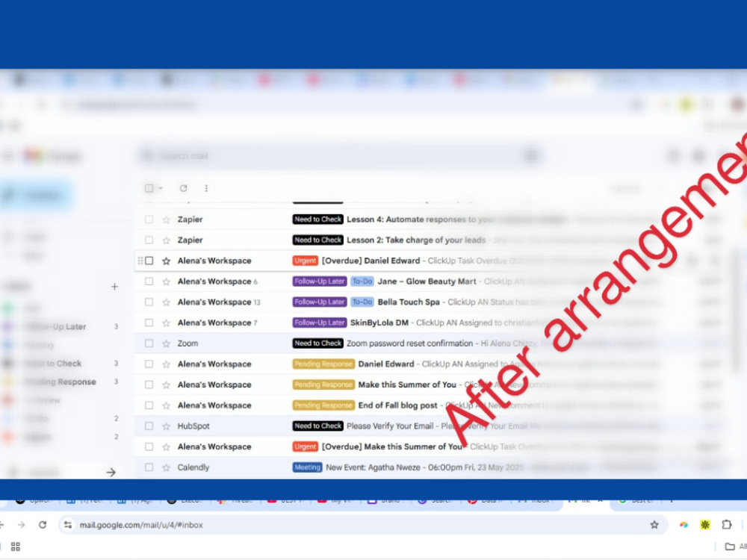The image size is (747, 560).
Task: Open the yellow extension icon in browser toolbar
Action: (705, 525)
